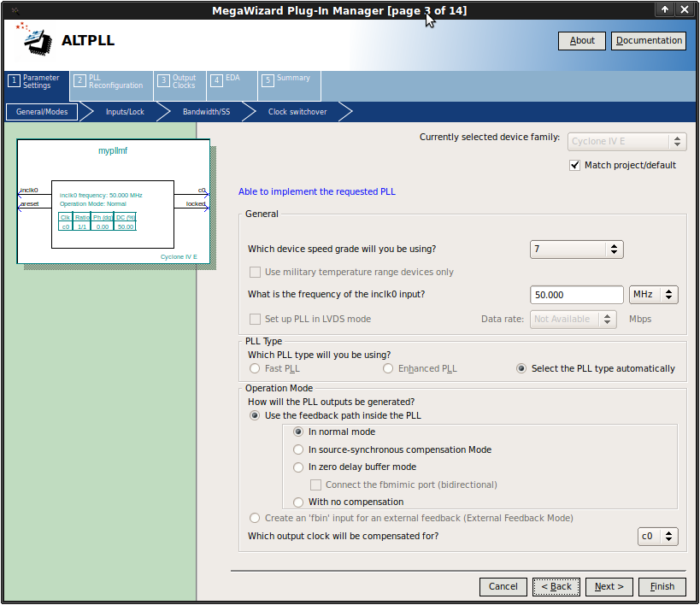The height and width of the screenshot is (605, 700).
Task: Uncheck the Match project/default checkbox
Action: pos(574,165)
